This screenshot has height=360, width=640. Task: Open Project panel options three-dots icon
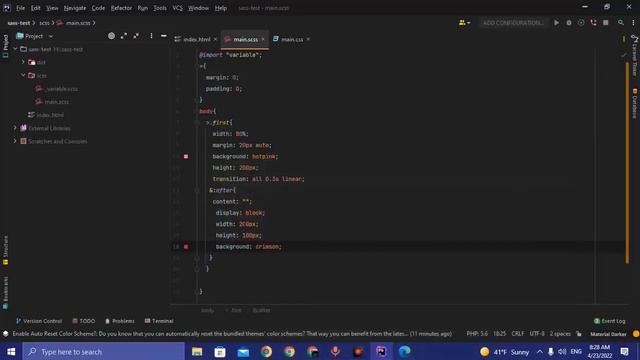151,36
